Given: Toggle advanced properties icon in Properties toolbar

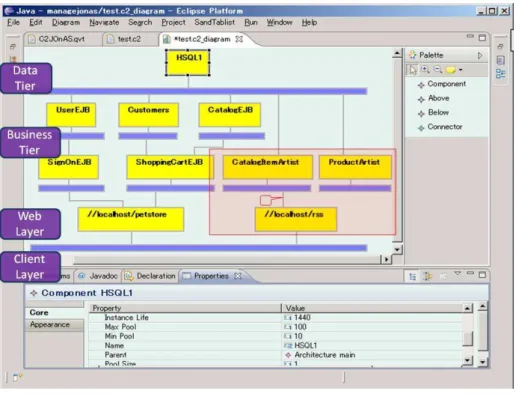Looking at the screenshot, I should click(427, 276).
